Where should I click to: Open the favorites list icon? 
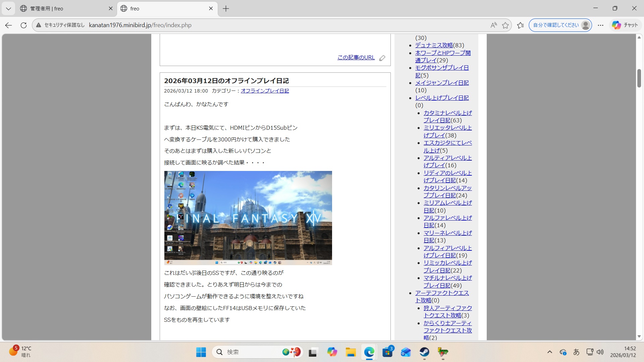(x=520, y=25)
